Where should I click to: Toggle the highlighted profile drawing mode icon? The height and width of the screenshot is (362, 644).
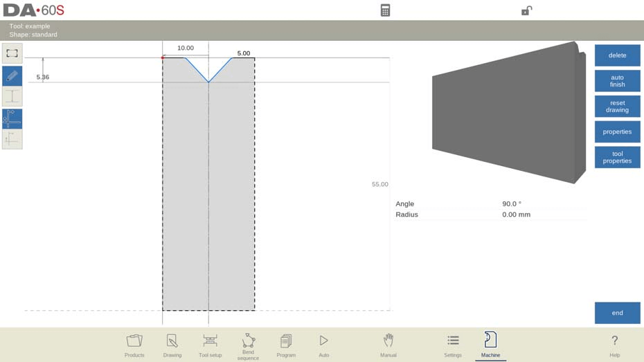[x=12, y=119]
